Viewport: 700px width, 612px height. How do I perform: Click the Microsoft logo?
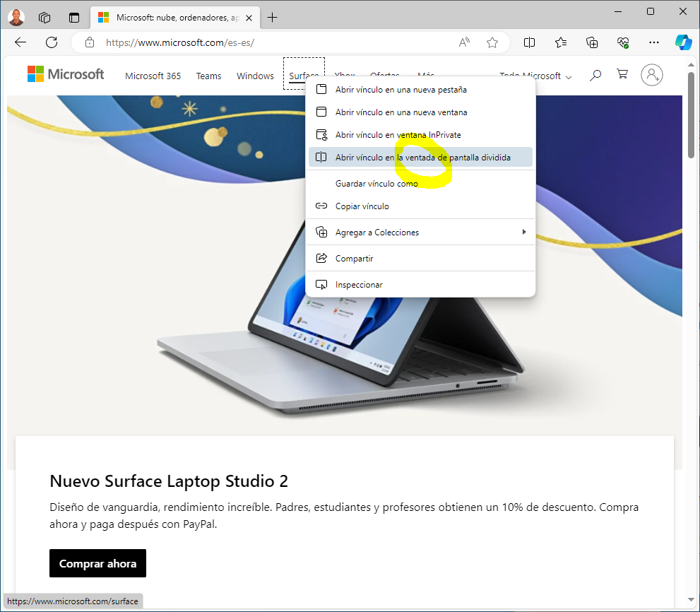[66, 74]
